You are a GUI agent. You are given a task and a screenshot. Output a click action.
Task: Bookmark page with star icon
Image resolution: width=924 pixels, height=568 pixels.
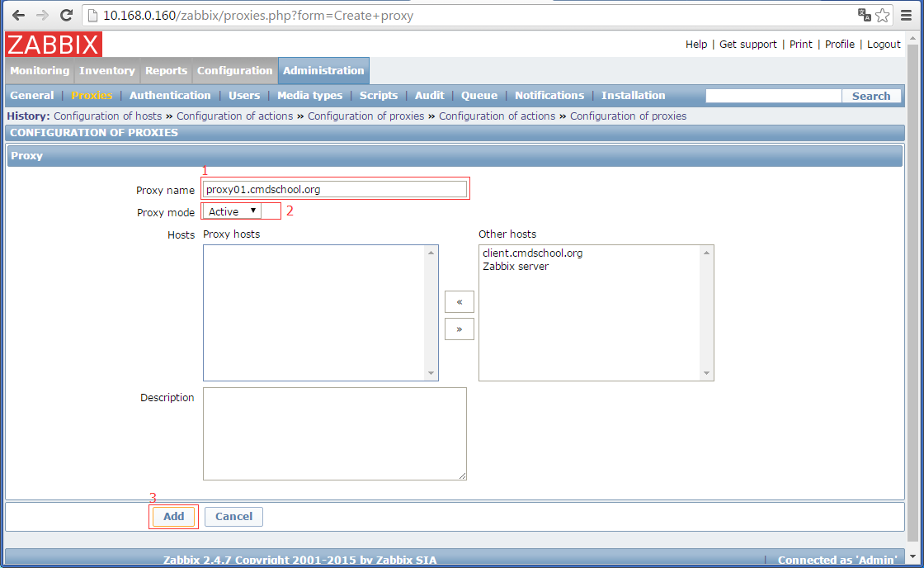coord(882,16)
